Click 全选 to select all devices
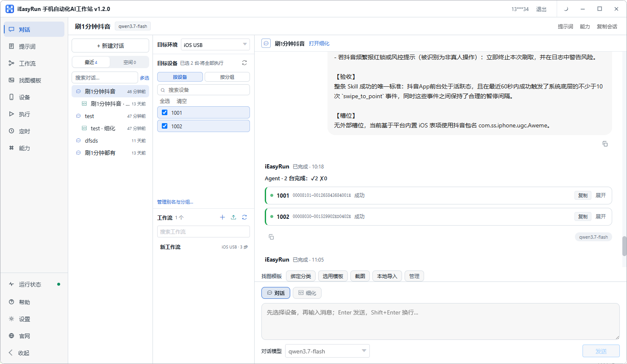Viewport: 627px width, 364px height. (x=165, y=101)
